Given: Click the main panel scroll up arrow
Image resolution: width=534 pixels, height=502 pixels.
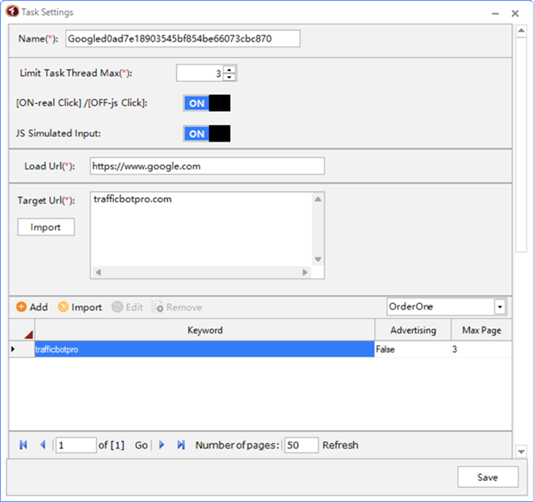Looking at the screenshot, I should click(521, 31).
